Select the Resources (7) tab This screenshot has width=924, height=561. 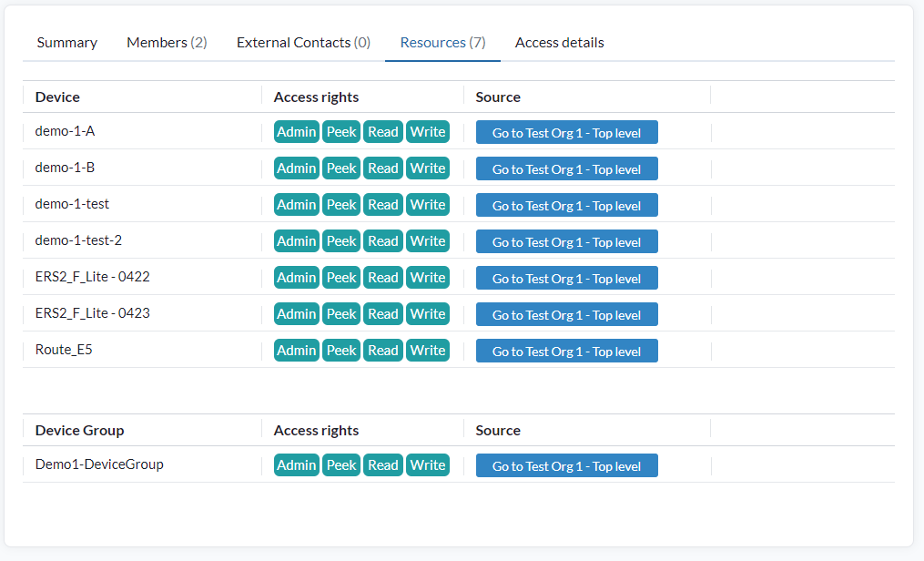coord(442,43)
